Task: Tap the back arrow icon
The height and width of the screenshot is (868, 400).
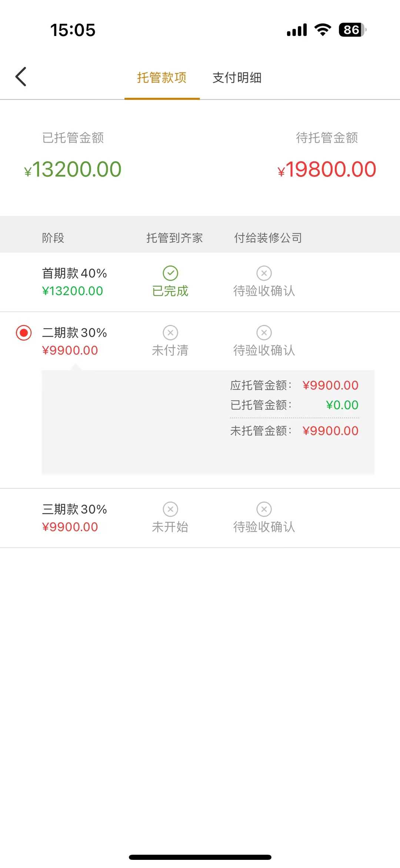Action: 21,77
